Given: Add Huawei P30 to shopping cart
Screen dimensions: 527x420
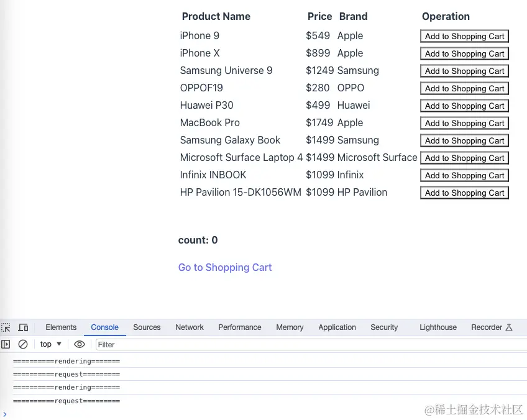Looking at the screenshot, I should (x=464, y=106).
